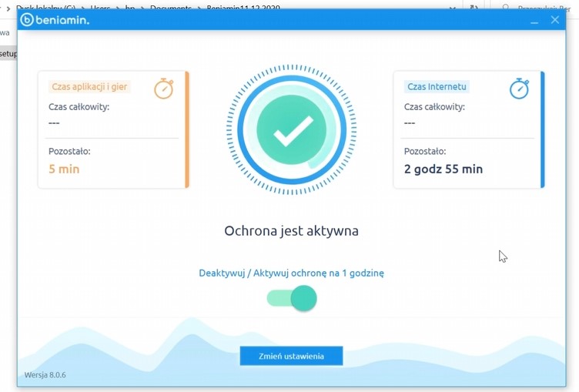Toggle the protection switch off

point(293,298)
